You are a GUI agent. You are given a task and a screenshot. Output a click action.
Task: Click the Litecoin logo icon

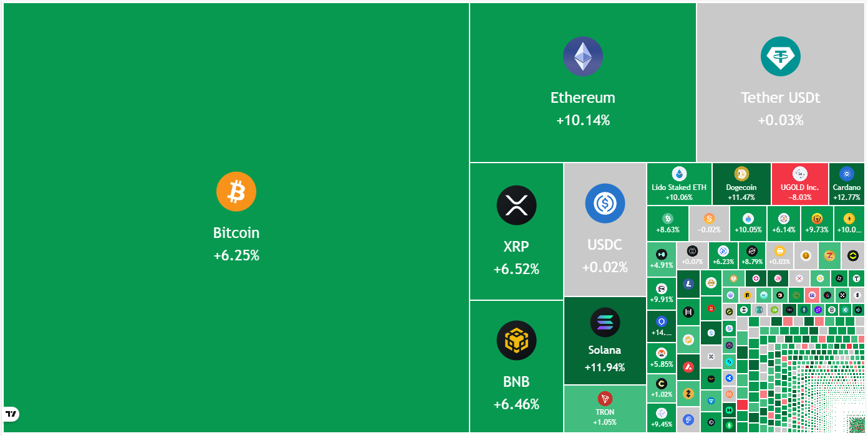(x=688, y=284)
